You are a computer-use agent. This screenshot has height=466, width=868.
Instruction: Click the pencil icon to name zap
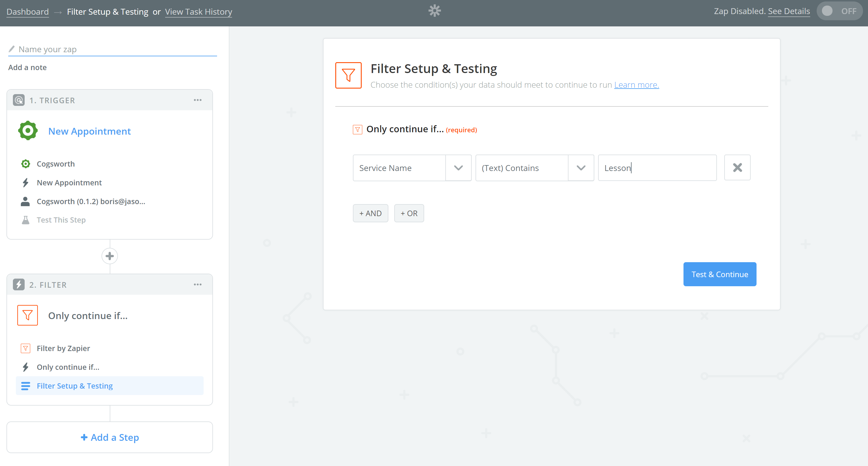[x=12, y=49]
